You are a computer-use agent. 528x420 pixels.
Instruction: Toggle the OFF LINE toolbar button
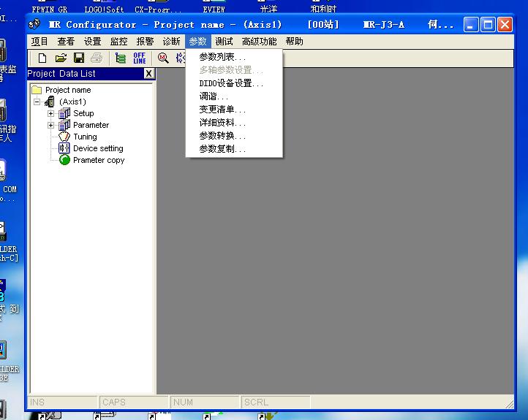[139, 58]
